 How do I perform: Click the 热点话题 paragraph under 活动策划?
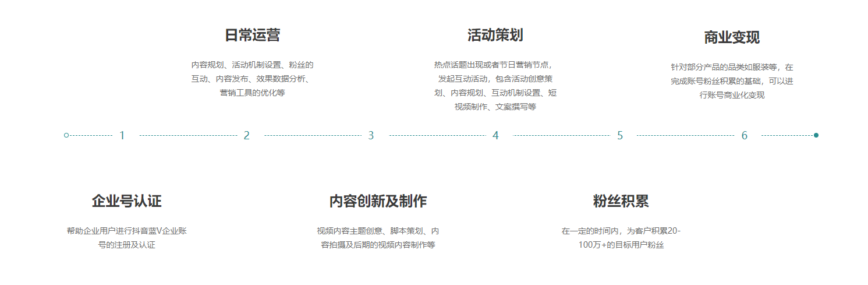coord(495,86)
